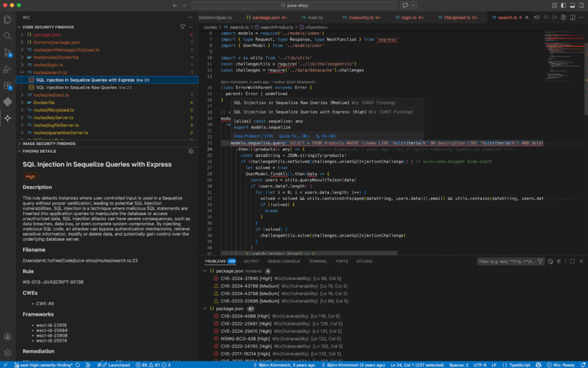
Task: Toggle the primary side bar layout button
Action: click(x=563, y=5)
